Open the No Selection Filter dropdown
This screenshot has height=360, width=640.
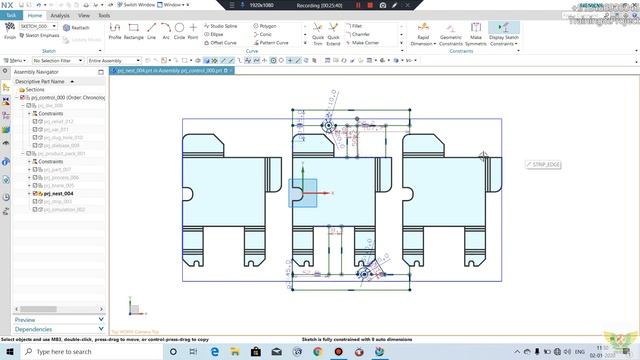[58, 60]
